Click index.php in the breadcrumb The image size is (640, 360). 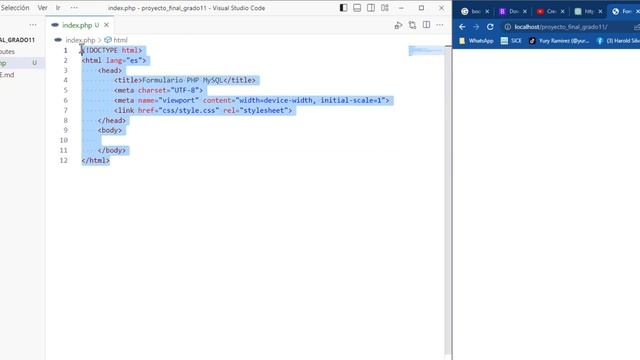point(80,40)
